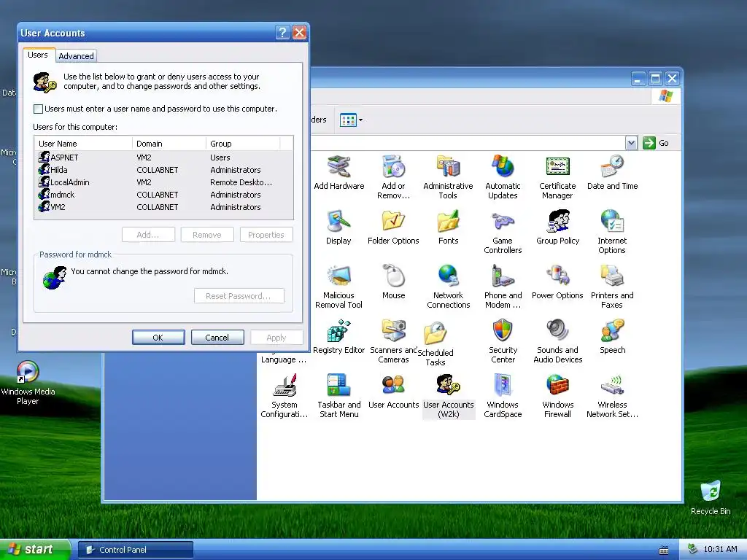
Task: Open Windows Media Player desktop shortcut
Action: (28, 382)
